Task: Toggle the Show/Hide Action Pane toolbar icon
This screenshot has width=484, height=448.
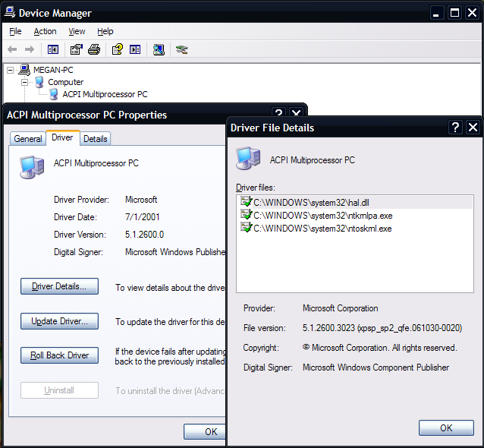Action: click(135, 49)
